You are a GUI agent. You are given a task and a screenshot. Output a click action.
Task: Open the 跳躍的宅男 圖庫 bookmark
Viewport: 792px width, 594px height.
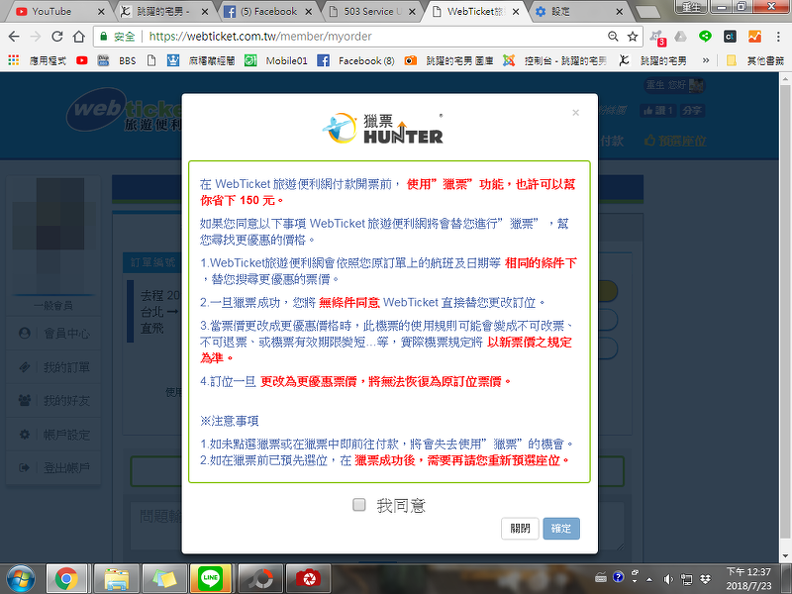449,61
